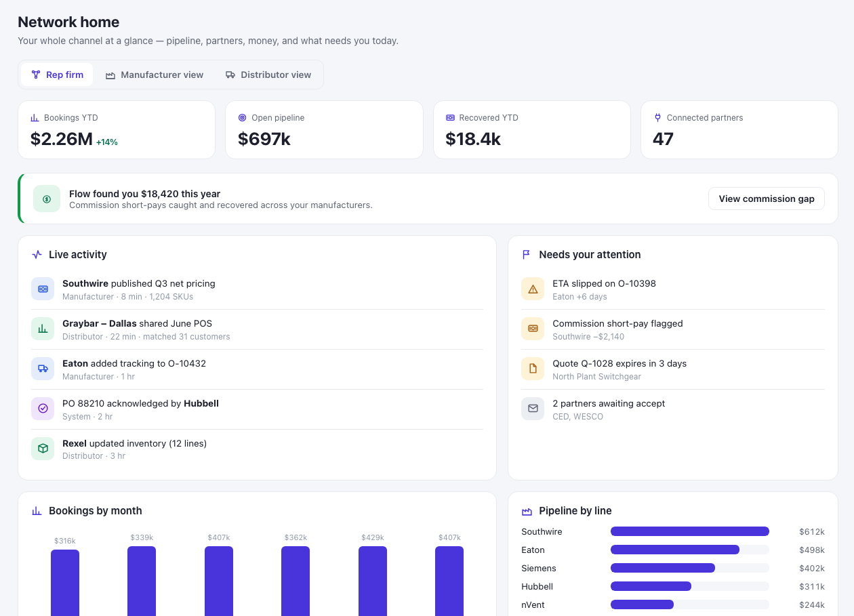
Task: Click 'Southwire –$2,140' short-pay detail
Action: coord(589,336)
